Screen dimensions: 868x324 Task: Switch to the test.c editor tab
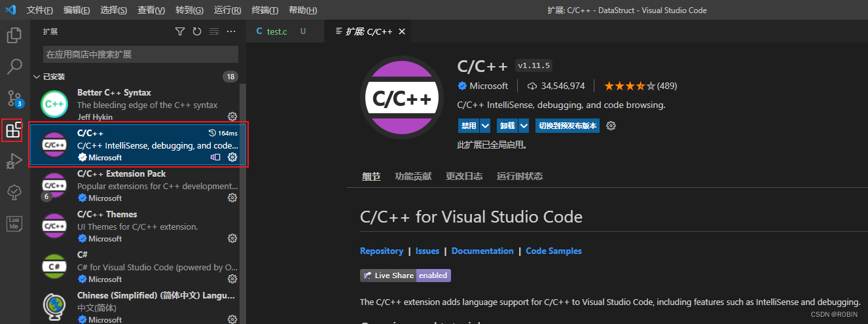(285, 31)
